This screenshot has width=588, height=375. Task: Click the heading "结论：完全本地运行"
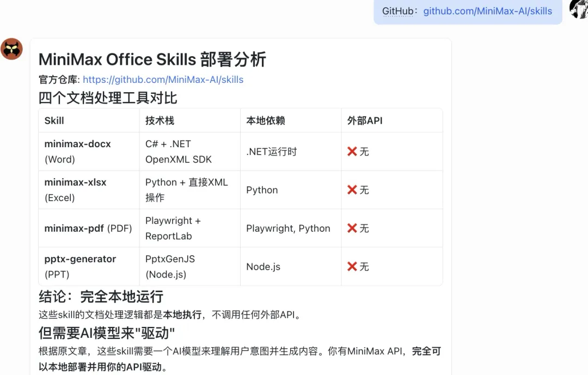click(101, 297)
